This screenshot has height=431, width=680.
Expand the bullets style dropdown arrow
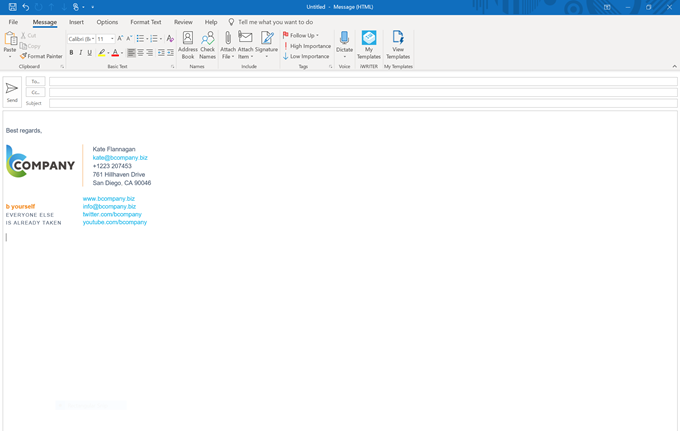click(147, 39)
